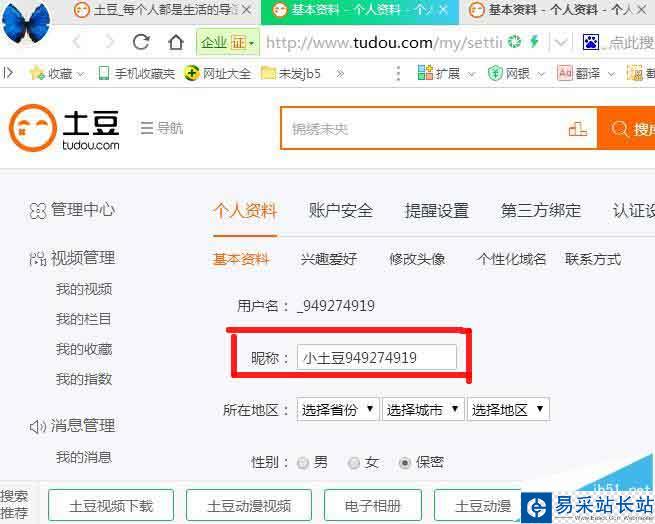This screenshot has height=524, width=655.
Task: Expand the sidebar toggle at bookmarks bar left
Action: [x=8, y=73]
